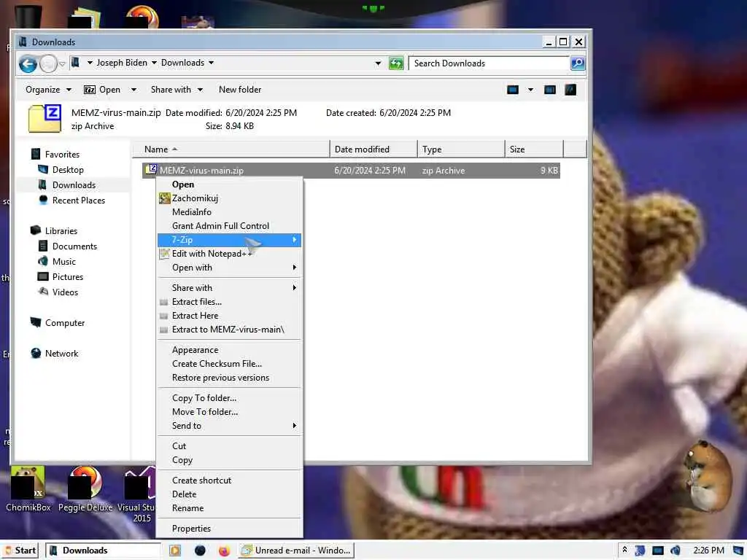Open ChomikBox desktop shortcut

click(x=28, y=489)
